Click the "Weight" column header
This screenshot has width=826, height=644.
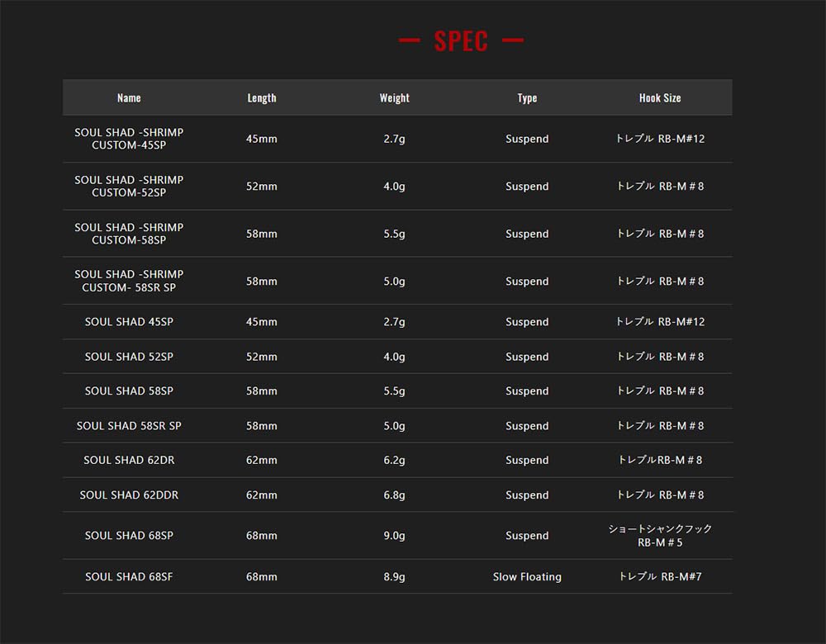tap(394, 98)
